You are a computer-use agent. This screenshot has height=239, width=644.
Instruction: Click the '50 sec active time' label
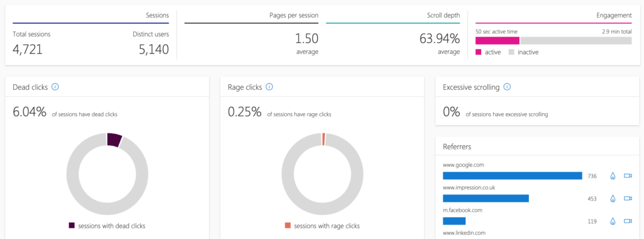[497, 31]
